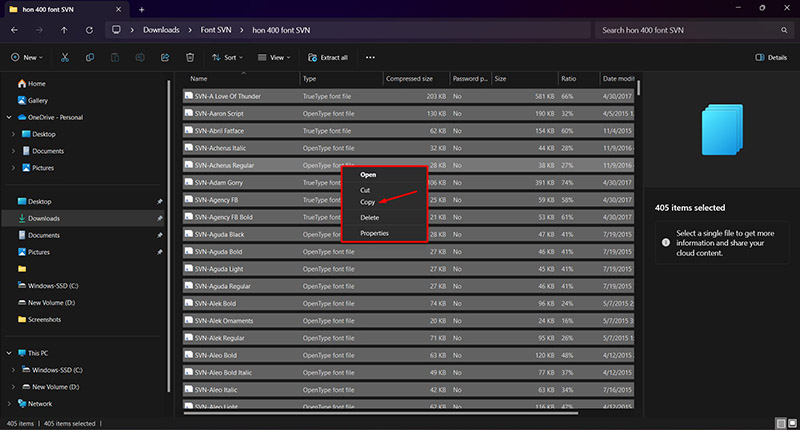Choose Properties in the context menu
Viewport: 800px width, 430px height.
click(x=374, y=233)
